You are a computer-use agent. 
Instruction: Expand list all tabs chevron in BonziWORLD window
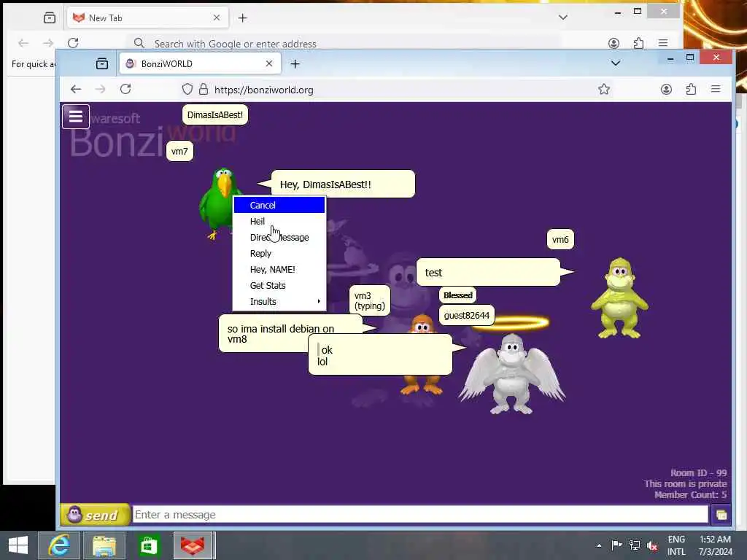(616, 63)
